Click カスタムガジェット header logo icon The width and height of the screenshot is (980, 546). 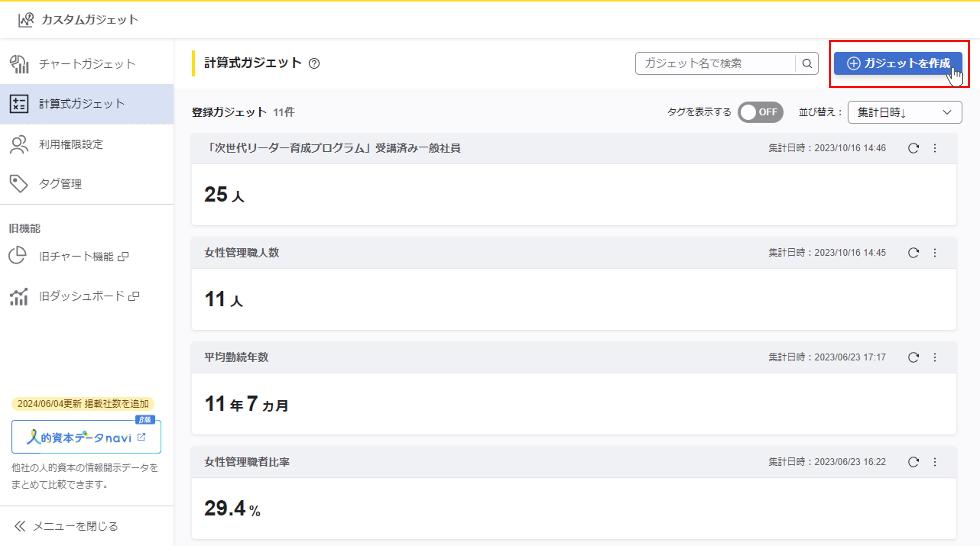26,20
